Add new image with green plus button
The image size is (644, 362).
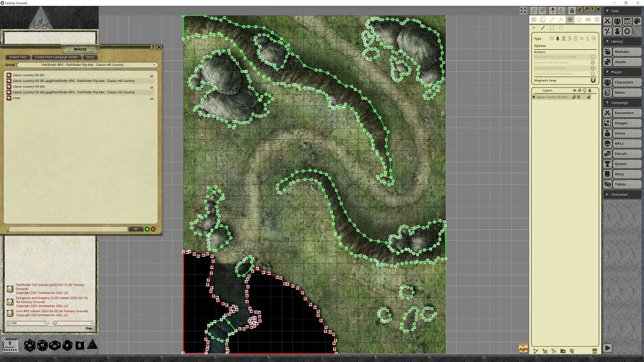(147, 229)
